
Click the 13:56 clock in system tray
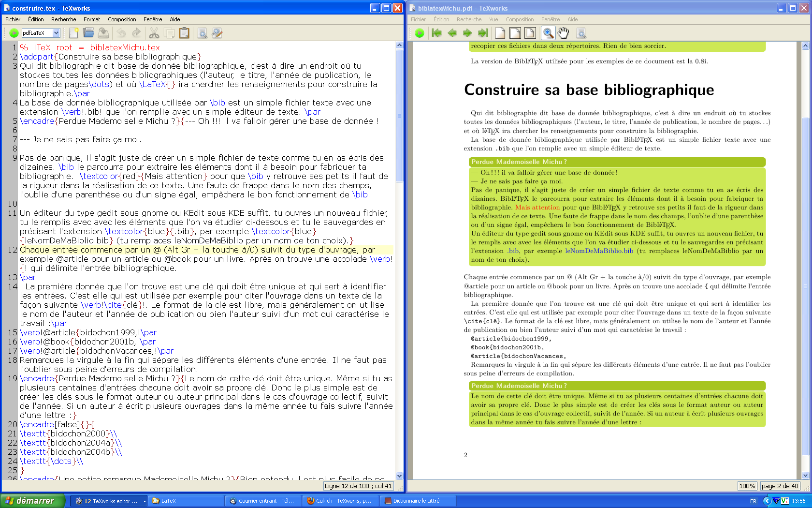[798, 501]
